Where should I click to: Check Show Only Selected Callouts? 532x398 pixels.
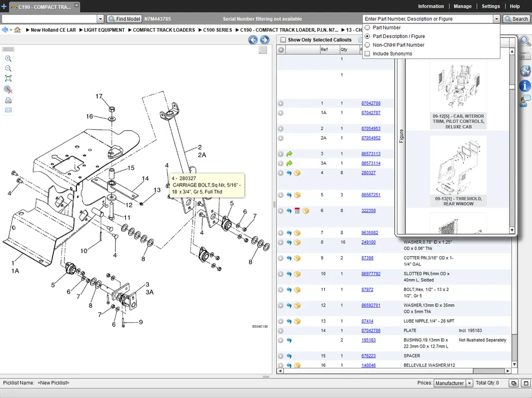click(x=283, y=39)
